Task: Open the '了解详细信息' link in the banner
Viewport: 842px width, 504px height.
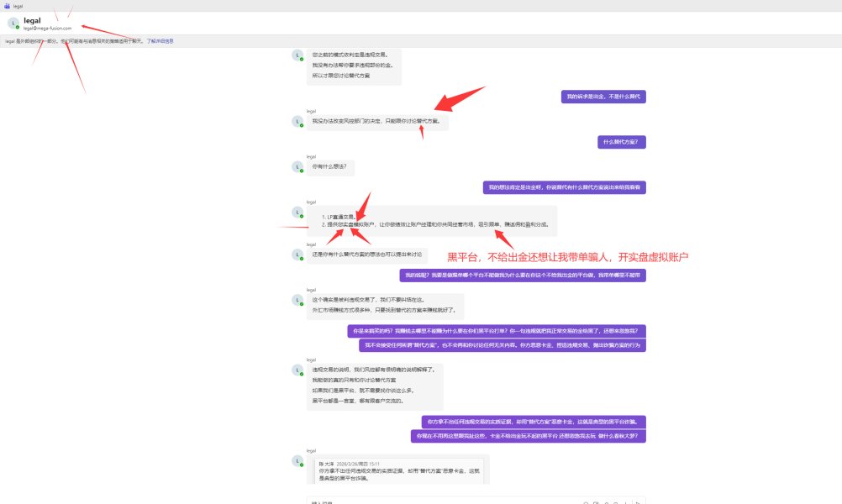Action: [160, 41]
